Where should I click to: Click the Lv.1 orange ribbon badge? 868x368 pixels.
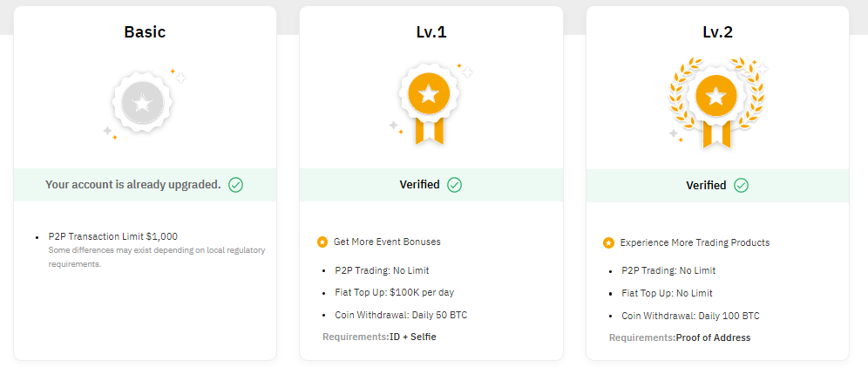coord(429,98)
